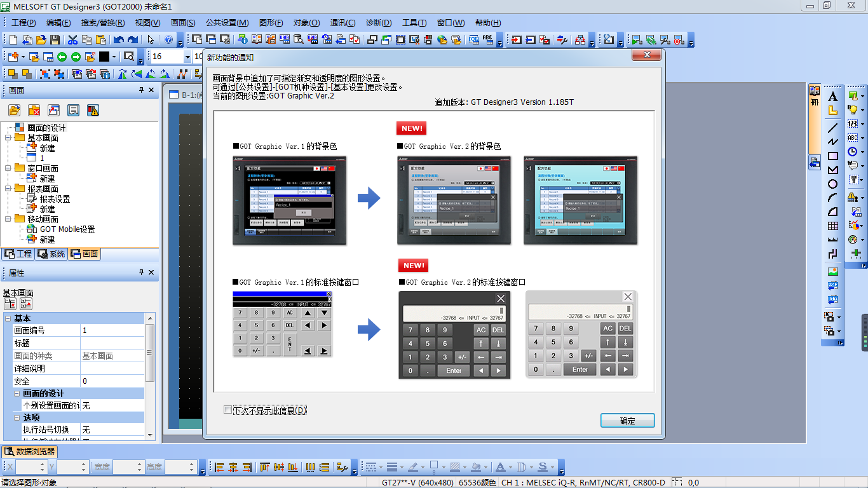Screen dimensions: 868x488
Task: Tick the 下次不显示此信息 checkbox
Action: (228, 410)
